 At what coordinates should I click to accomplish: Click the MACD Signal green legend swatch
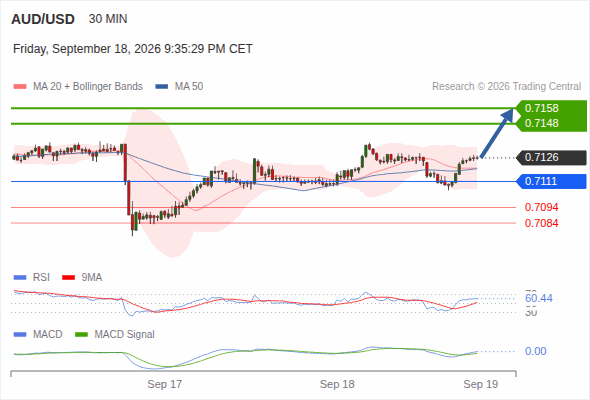point(81,335)
